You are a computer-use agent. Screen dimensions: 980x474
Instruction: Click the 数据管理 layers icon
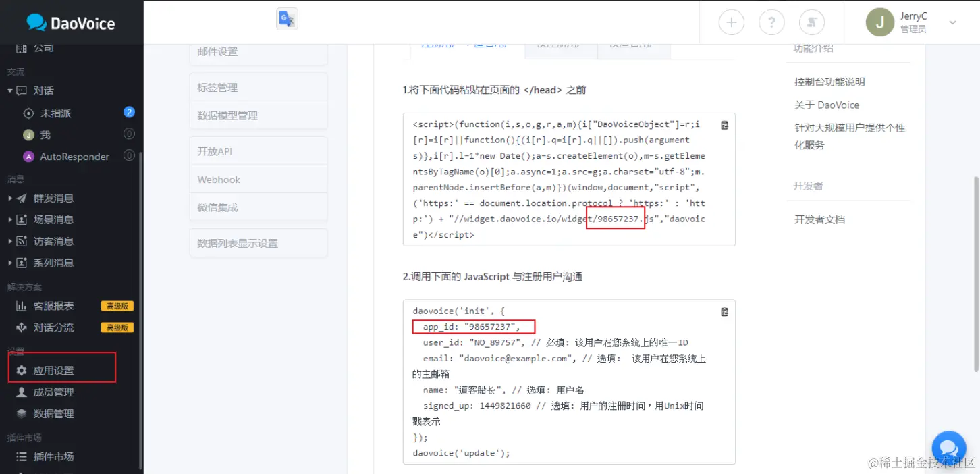pyautogui.click(x=22, y=414)
